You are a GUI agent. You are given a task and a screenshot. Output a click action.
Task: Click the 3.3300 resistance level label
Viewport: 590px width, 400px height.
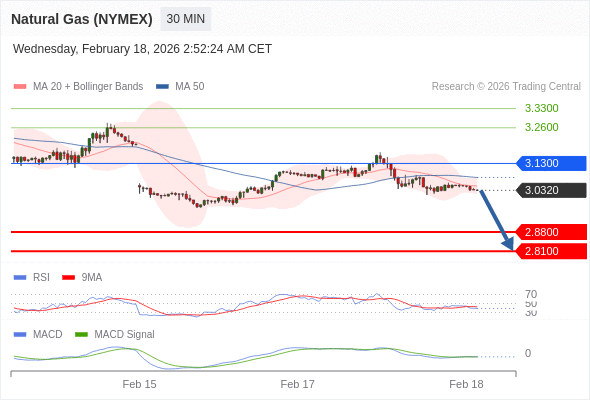coord(541,108)
